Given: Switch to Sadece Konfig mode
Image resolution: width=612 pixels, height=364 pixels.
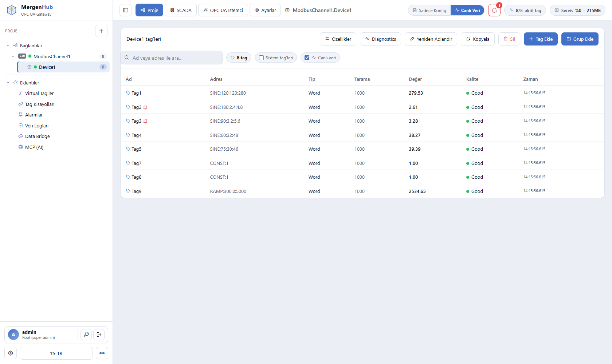Looking at the screenshot, I should coord(429,10).
